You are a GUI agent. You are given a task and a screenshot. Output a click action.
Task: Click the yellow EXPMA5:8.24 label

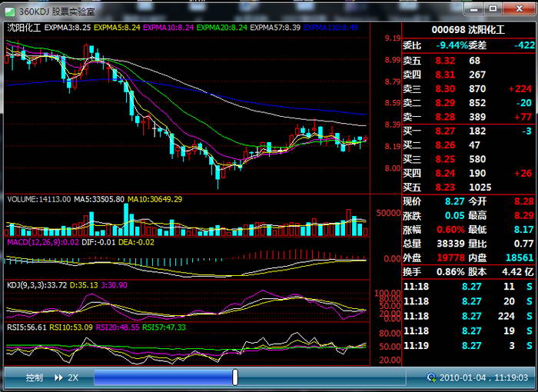117,28
